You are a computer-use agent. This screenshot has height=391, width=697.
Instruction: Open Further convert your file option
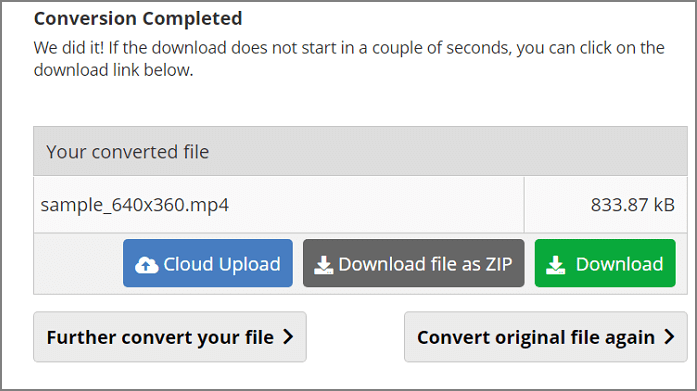point(170,337)
